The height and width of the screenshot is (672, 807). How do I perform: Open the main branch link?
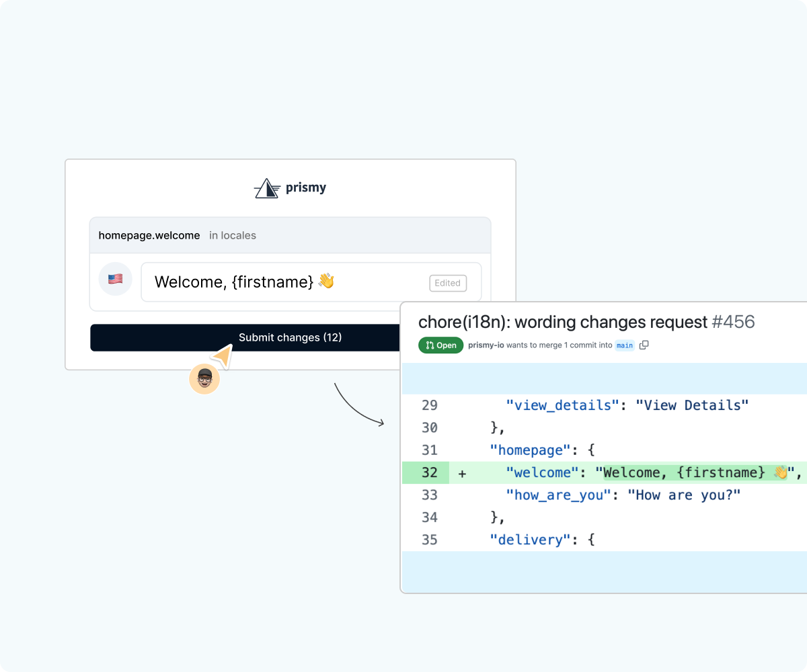(625, 345)
